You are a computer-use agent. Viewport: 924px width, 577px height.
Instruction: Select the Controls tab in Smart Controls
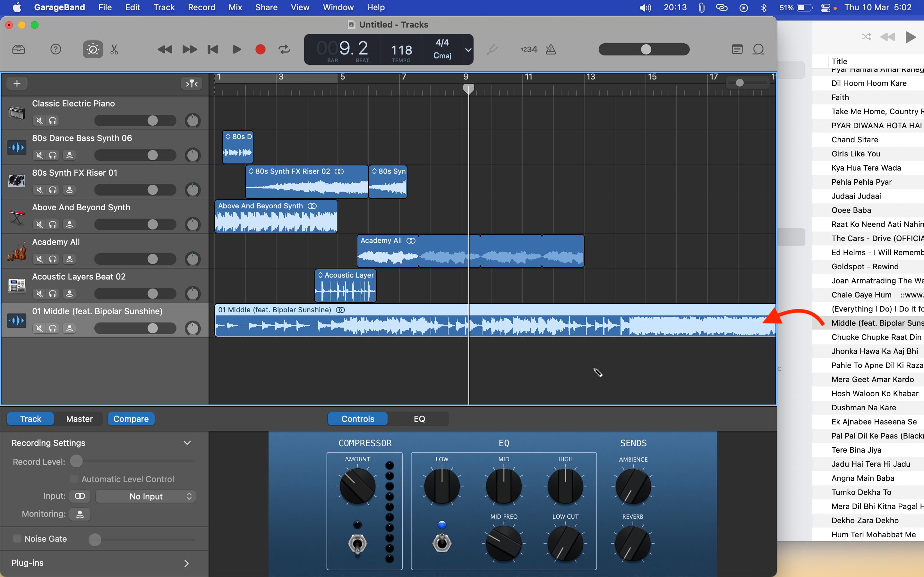click(x=358, y=418)
